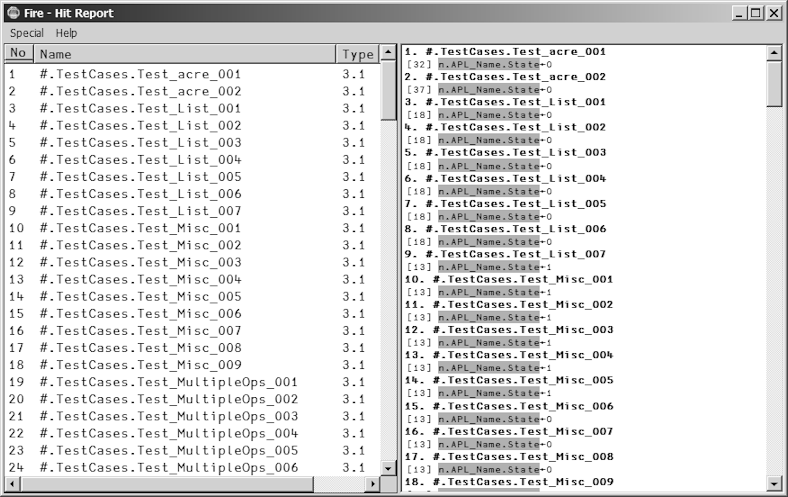Click heading '2. #.TestCases.Test_acre_002' in right pane
The image size is (788, 497).
[x=505, y=77]
